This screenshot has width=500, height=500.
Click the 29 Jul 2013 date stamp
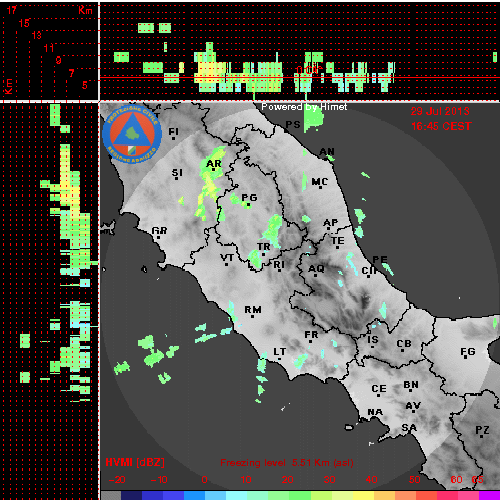440,111
